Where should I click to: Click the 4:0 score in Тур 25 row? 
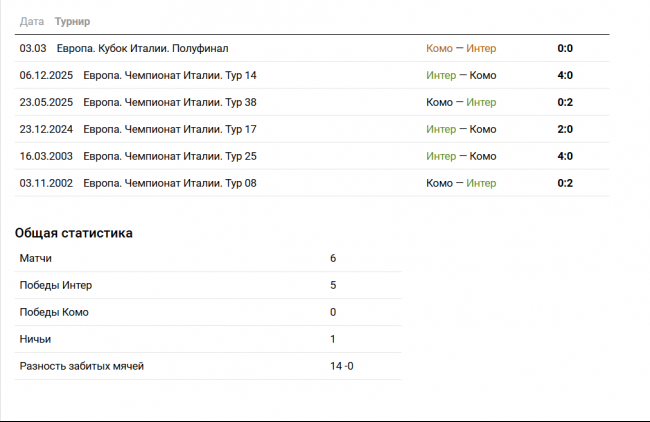[565, 156]
